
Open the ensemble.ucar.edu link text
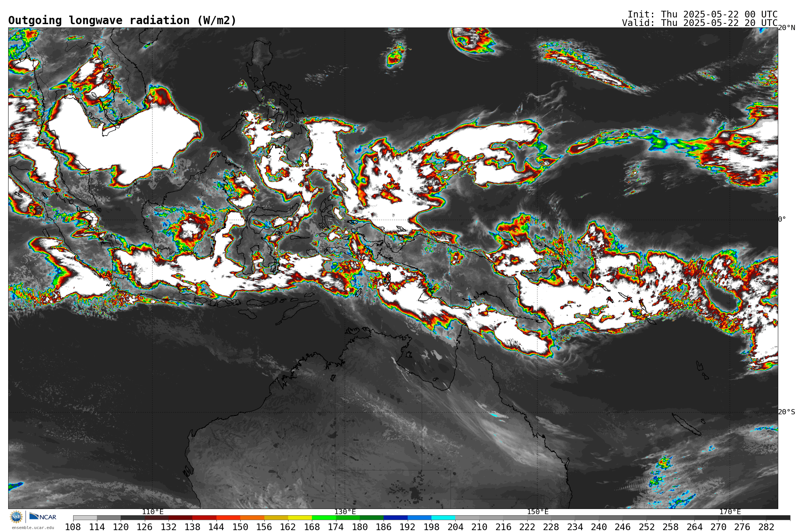(33, 528)
